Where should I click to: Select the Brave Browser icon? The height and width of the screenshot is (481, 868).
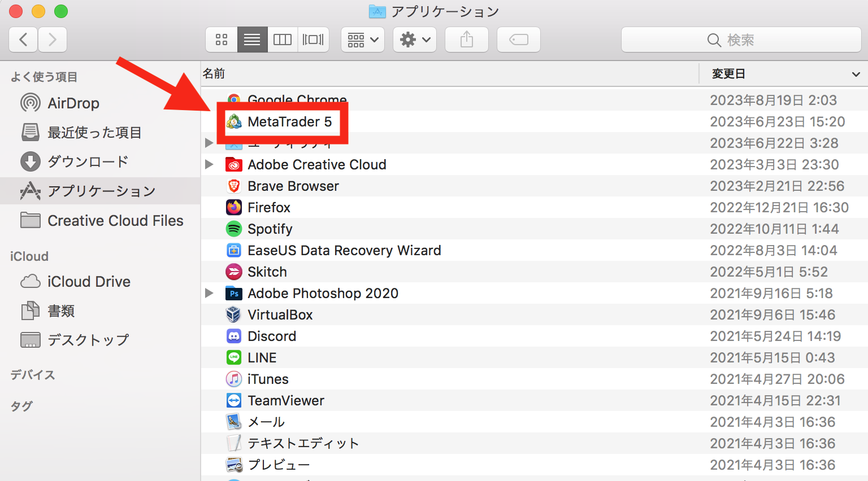[234, 186]
